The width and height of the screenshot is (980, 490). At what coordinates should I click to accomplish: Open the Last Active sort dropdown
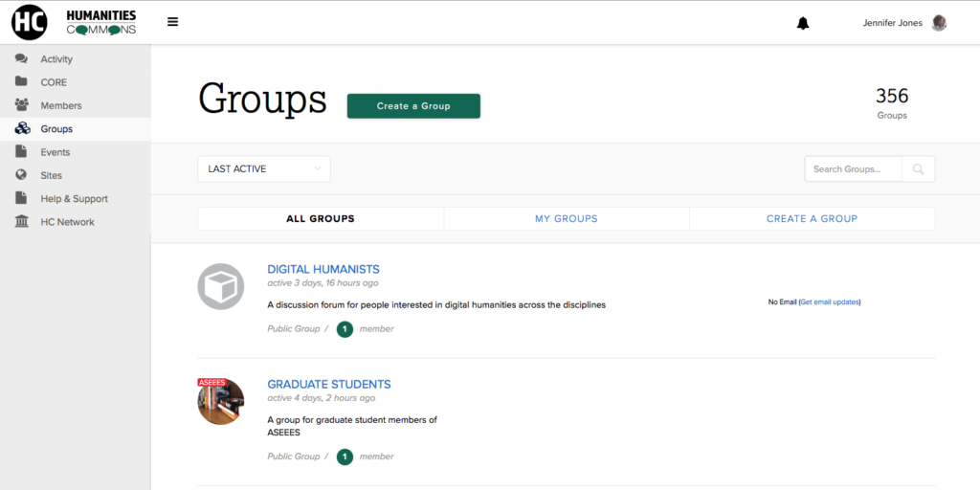point(263,169)
